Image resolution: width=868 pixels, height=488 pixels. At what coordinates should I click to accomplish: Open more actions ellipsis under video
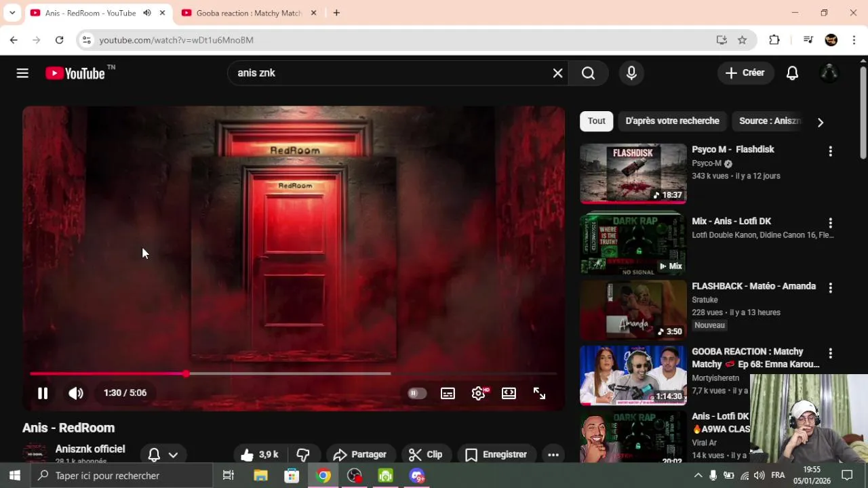point(553,455)
